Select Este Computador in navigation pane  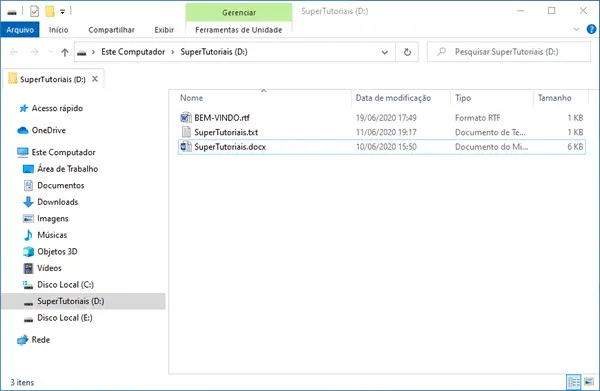pyautogui.click(x=63, y=152)
